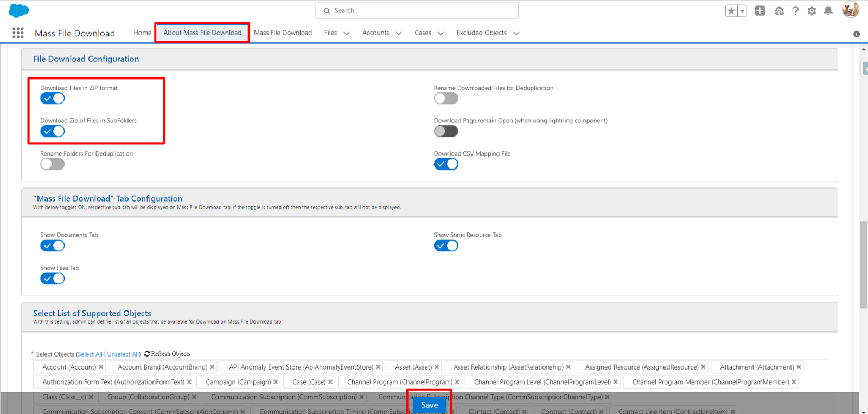
Task: Click the 'File Download Configuration' heading
Action: 86,59
